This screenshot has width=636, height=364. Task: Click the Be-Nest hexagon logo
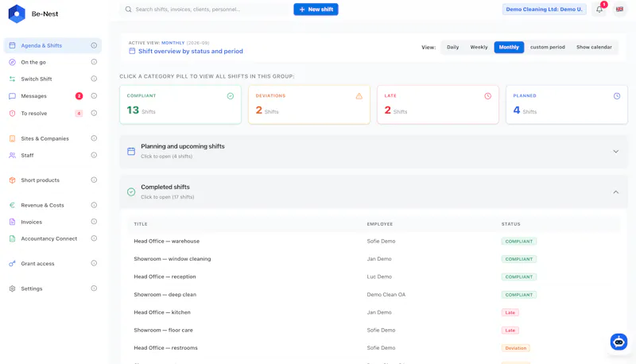point(17,14)
